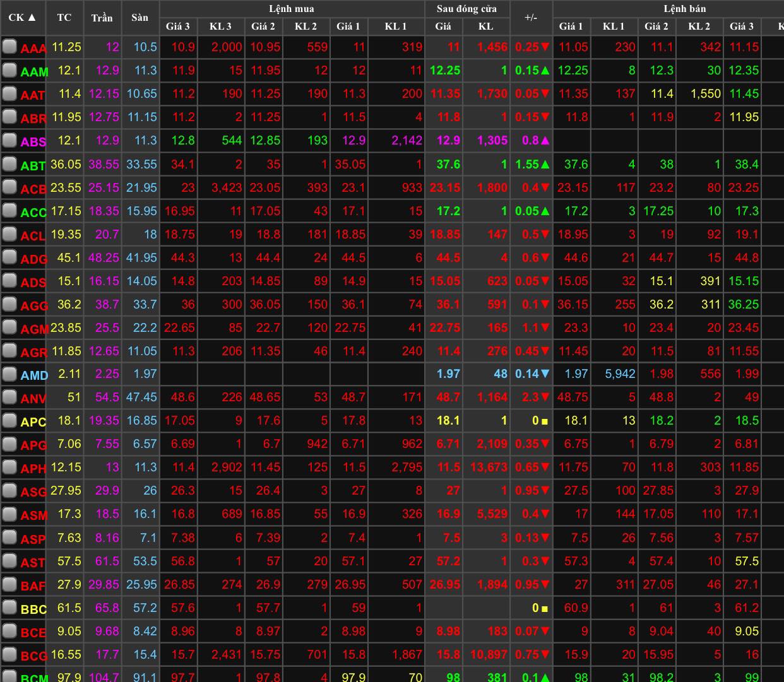Tick the checkbox next to AAM

coord(9,70)
